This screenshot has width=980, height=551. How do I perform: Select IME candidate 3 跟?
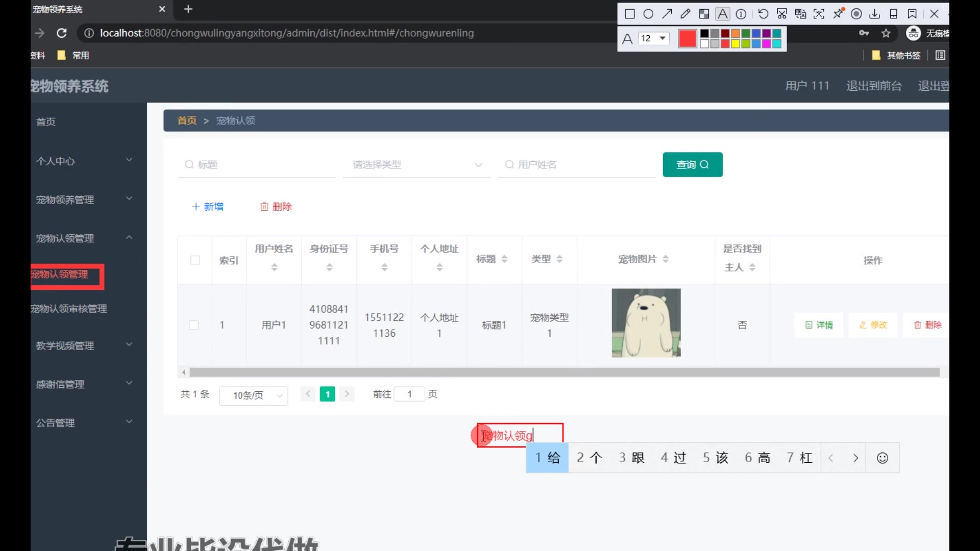(631, 458)
